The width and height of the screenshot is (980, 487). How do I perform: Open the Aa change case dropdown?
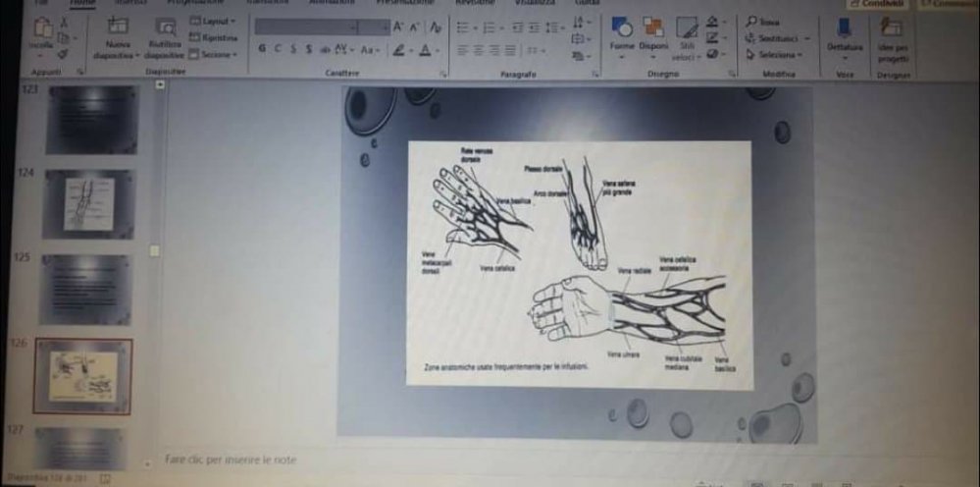pos(371,50)
